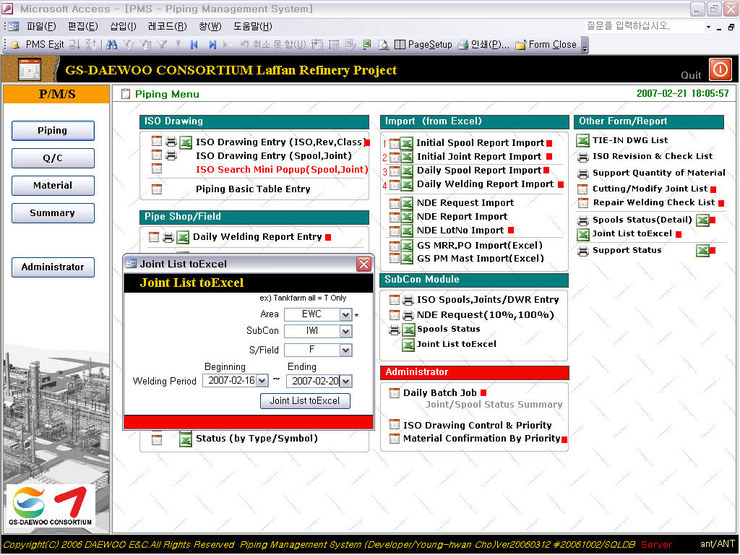Click the help question input field
The image size is (740, 555).
tap(644, 26)
